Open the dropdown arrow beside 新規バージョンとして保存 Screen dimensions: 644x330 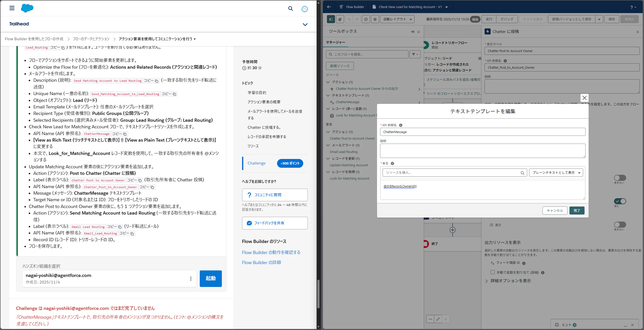tap(599, 19)
